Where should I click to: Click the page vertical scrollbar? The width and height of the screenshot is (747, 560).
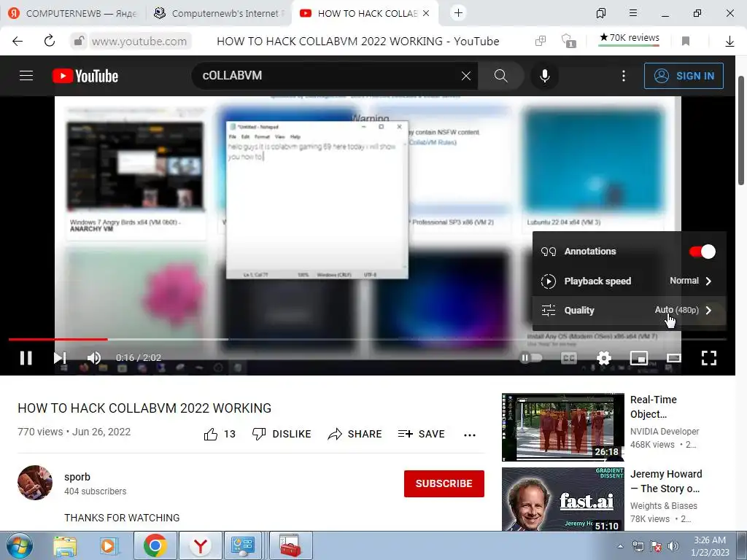(x=741, y=131)
